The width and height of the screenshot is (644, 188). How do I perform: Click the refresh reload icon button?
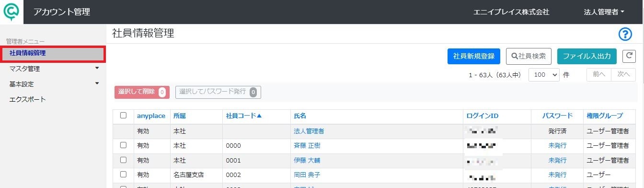pyautogui.click(x=629, y=56)
